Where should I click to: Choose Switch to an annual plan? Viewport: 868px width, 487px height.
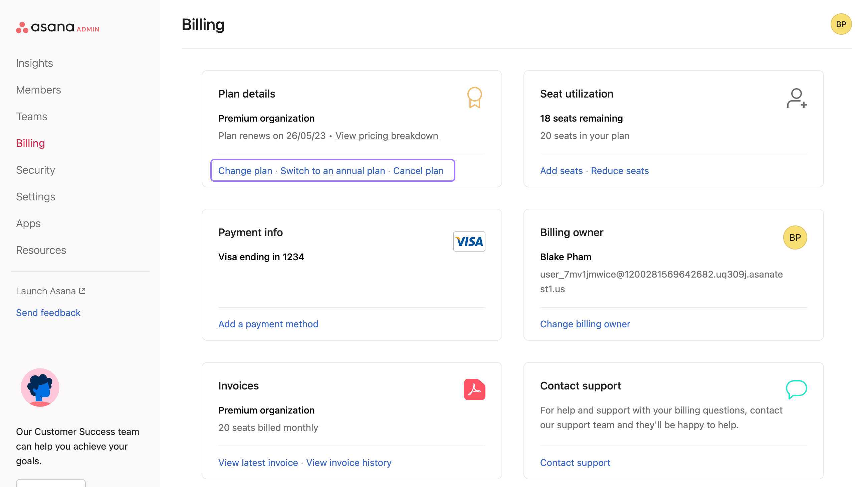pyautogui.click(x=333, y=171)
